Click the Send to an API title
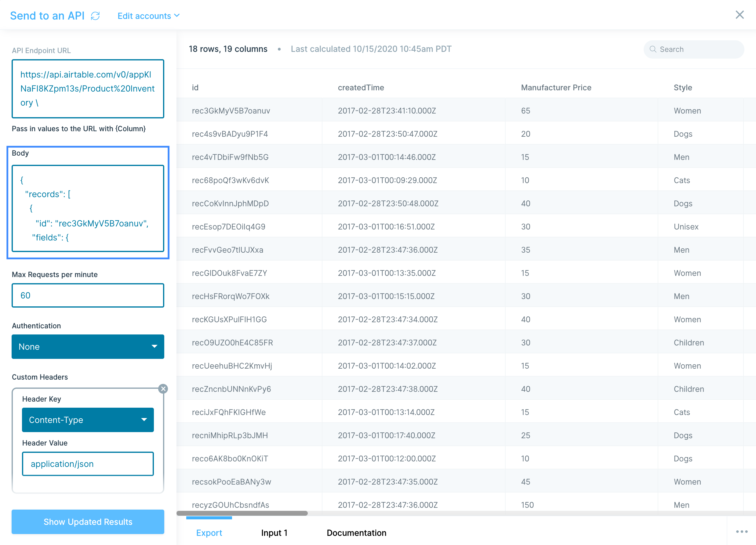Viewport: 756px width, 545px height. pyautogui.click(x=47, y=16)
